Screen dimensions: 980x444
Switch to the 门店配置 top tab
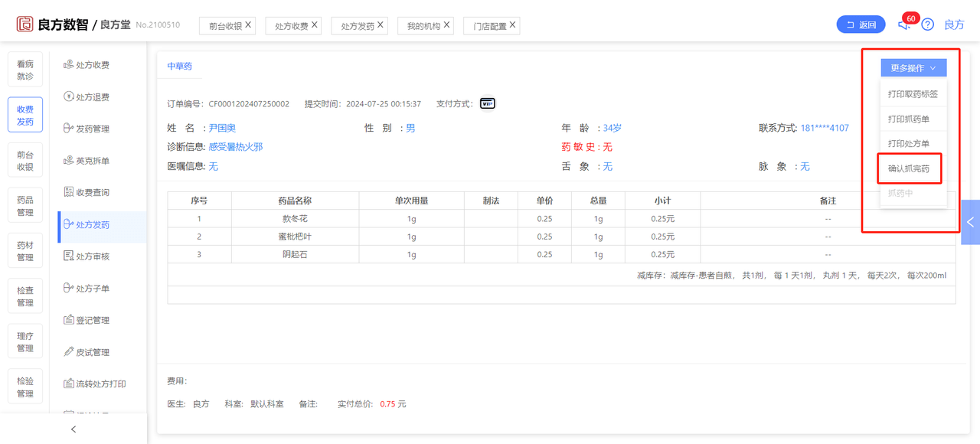pyautogui.click(x=490, y=26)
